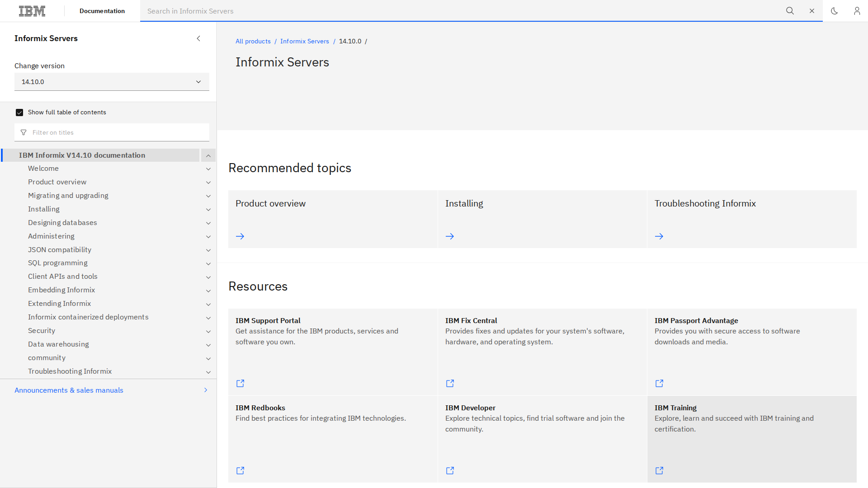868x488 pixels.
Task: Enable dark mode with the moon icon
Action: click(x=835, y=11)
